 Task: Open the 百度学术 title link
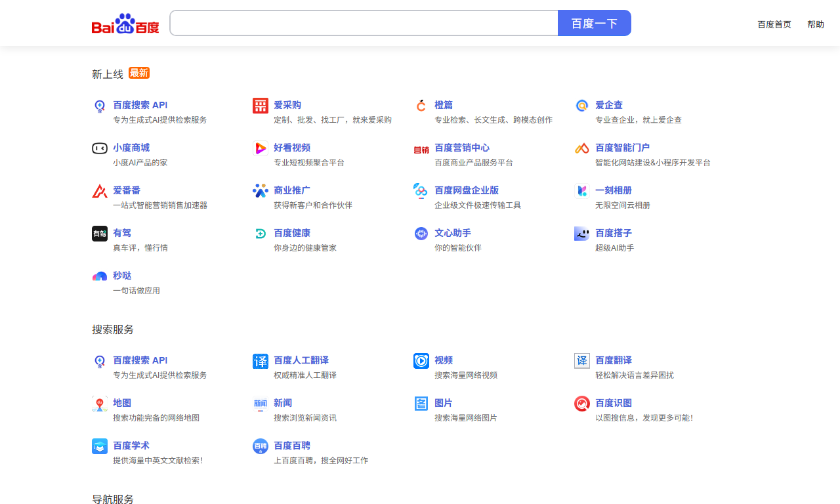[131, 446]
